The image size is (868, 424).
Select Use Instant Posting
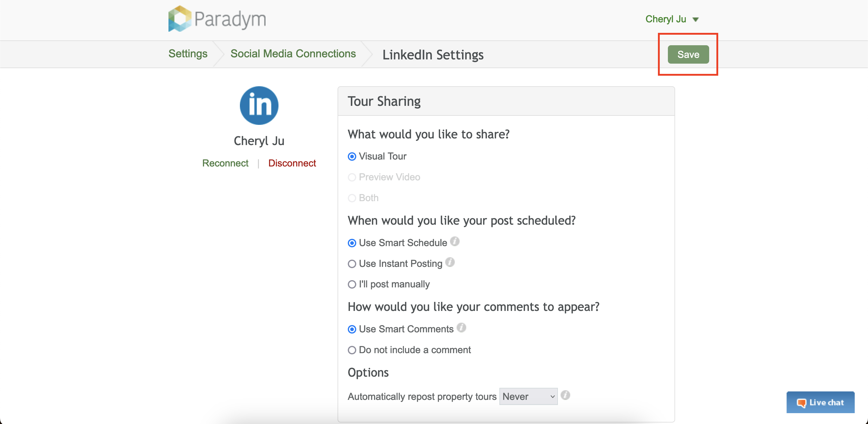(x=352, y=264)
